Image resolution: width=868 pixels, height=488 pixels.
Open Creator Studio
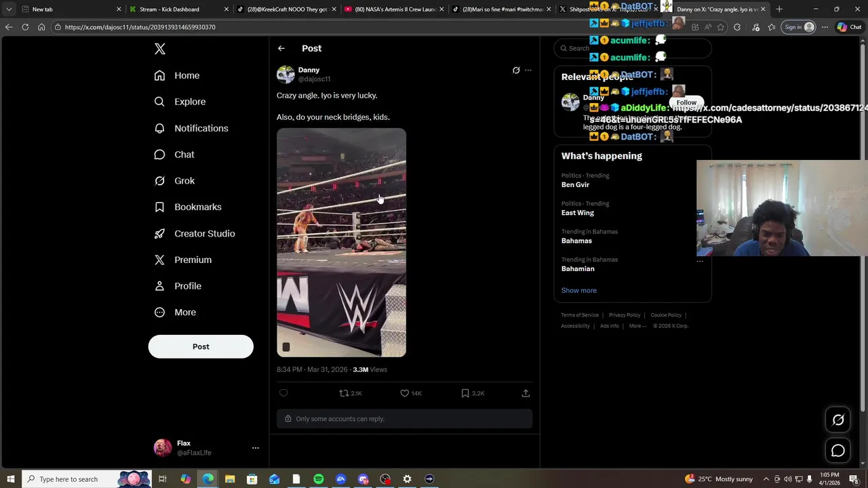coord(195,233)
